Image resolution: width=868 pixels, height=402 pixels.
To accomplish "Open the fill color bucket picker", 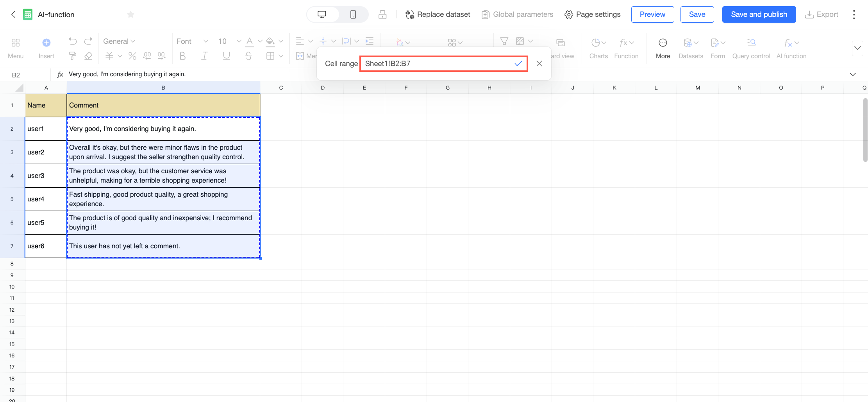I will (x=270, y=41).
